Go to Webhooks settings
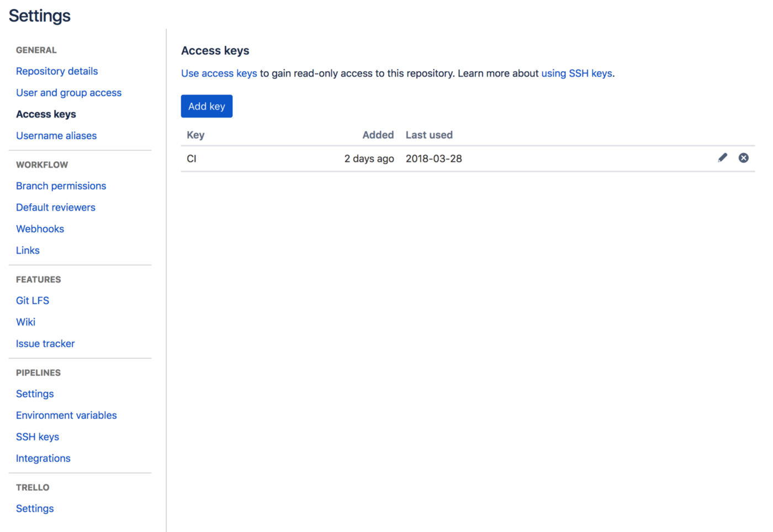The image size is (773, 532). 40,229
